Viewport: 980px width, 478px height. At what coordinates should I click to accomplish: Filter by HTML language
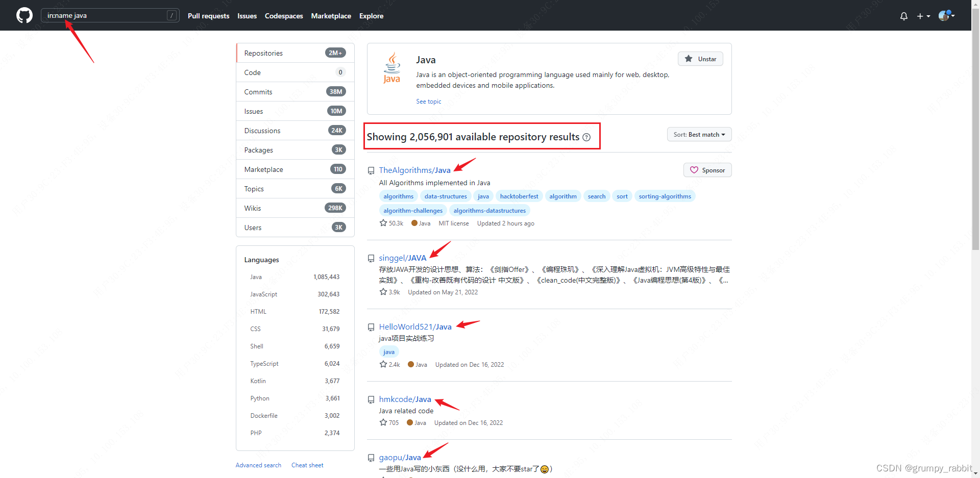click(x=295, y=312)
